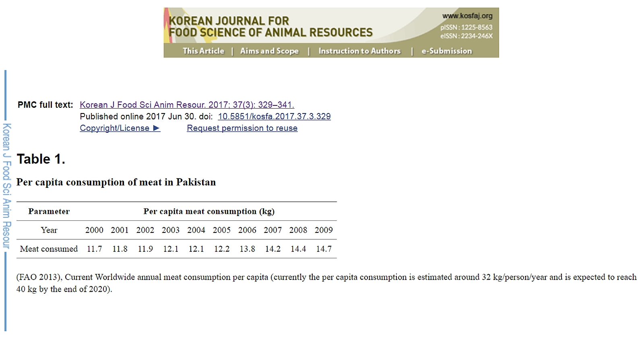Select year cell 2005

click(222, 230)
